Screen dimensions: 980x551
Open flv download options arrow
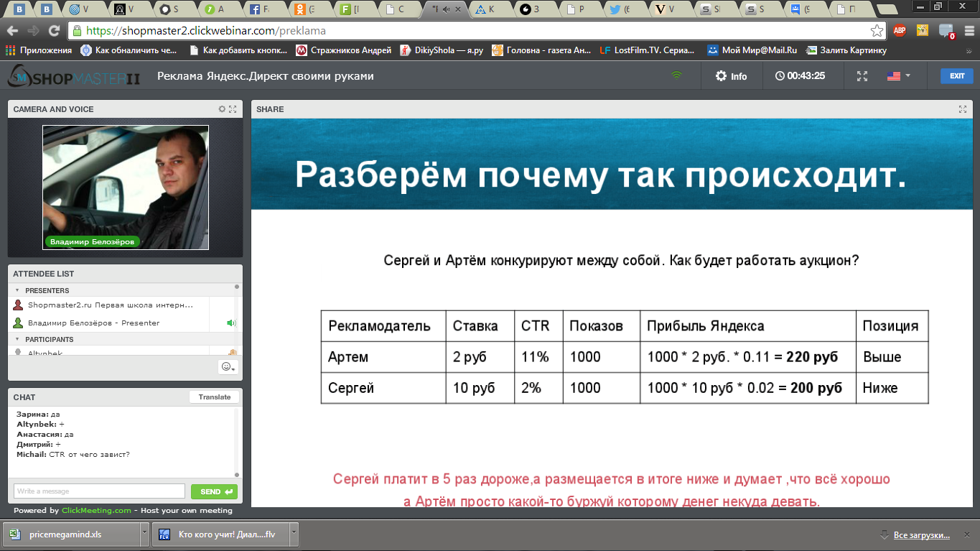click(293, 535)
